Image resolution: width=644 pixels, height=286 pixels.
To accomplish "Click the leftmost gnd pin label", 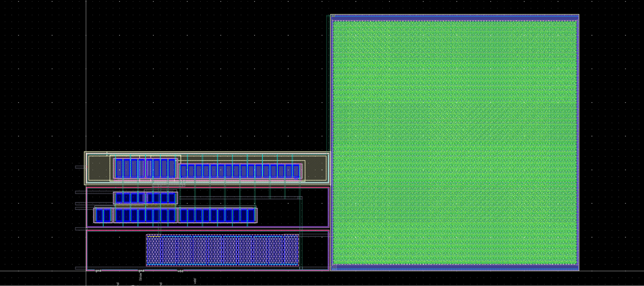I will (x=98, y=271).
